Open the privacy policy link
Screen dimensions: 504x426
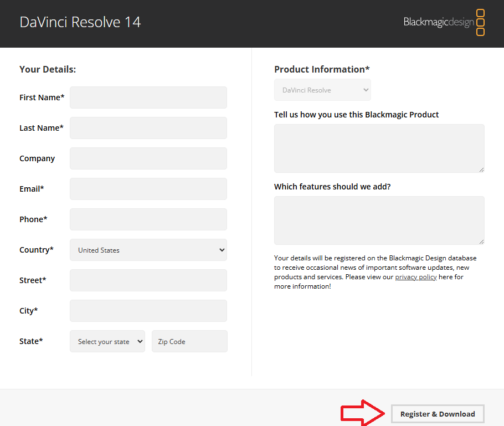point(416,276)
